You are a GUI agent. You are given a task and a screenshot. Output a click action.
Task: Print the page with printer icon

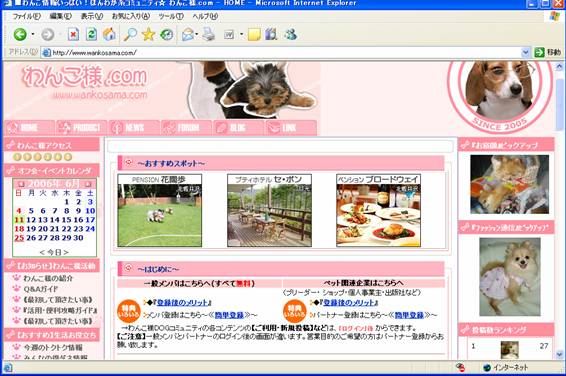point(209,35)
